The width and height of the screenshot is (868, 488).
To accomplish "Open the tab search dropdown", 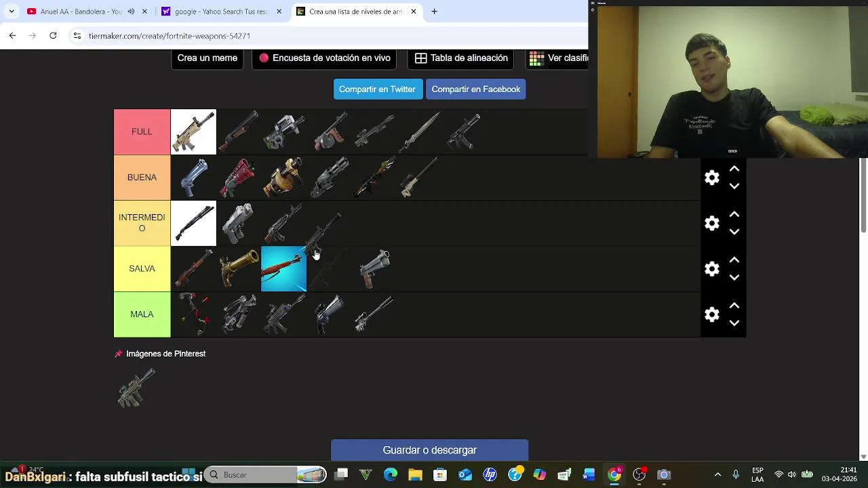I will point(12,12).
